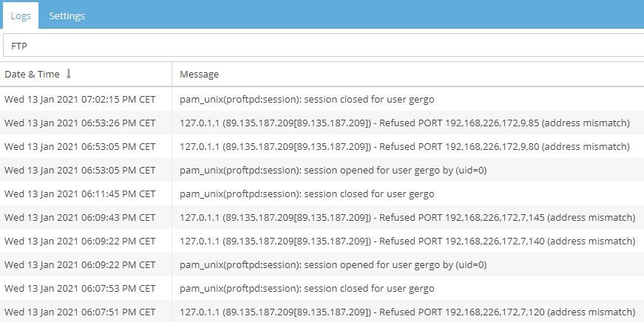
Task: Open the Settings tab
Action: point(67,16)
